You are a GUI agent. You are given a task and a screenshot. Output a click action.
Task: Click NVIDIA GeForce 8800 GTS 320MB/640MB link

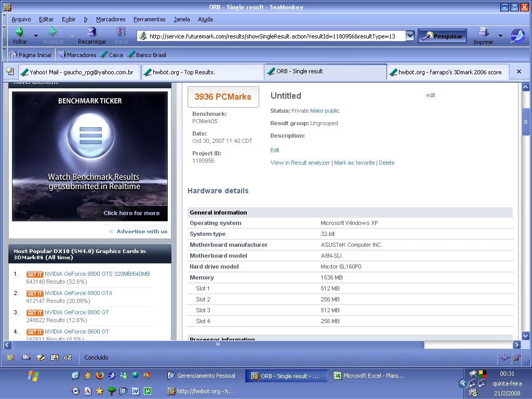pos(97,274)
